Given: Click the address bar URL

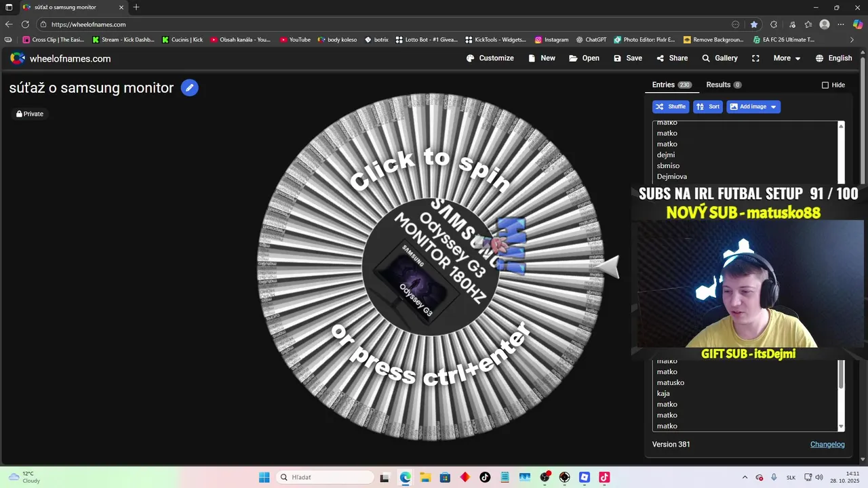Looking at the screenshot, I should coord(89,24).
